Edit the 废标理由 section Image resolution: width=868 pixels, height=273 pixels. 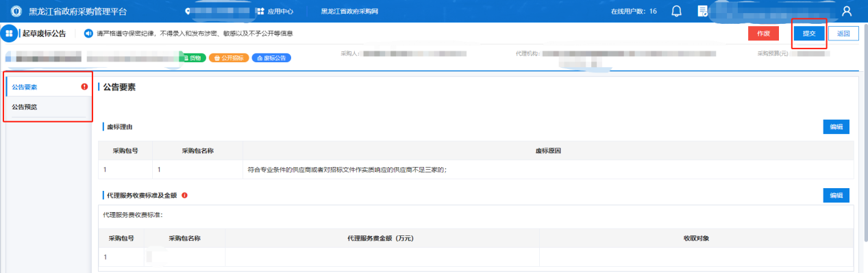click(836, 127)
